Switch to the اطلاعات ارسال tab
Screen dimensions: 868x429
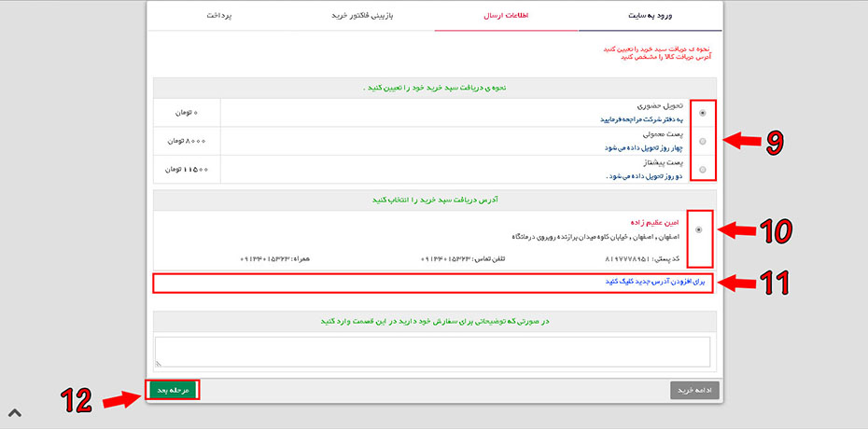coord(505,16)
